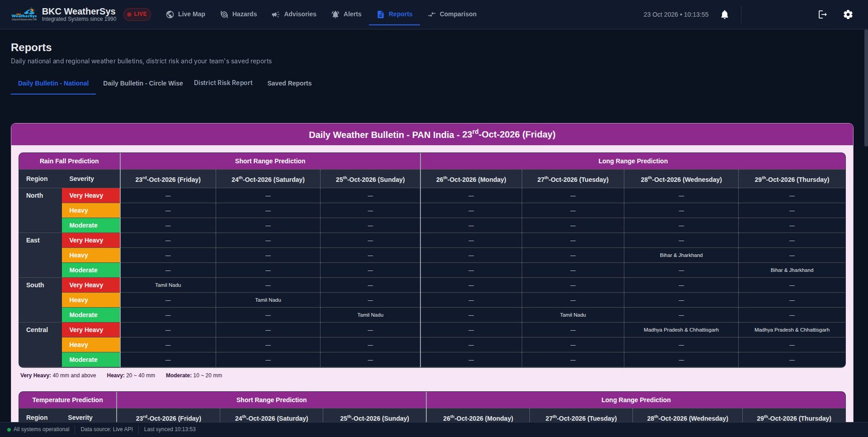This screenshot has width=868, height=437.
Task: Click the BKC WeatherSys logo icon
Action: 24,14
